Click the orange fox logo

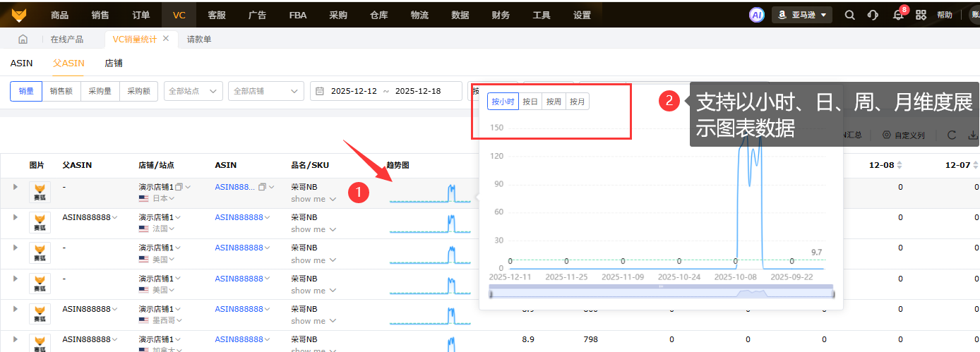point(19,14)
